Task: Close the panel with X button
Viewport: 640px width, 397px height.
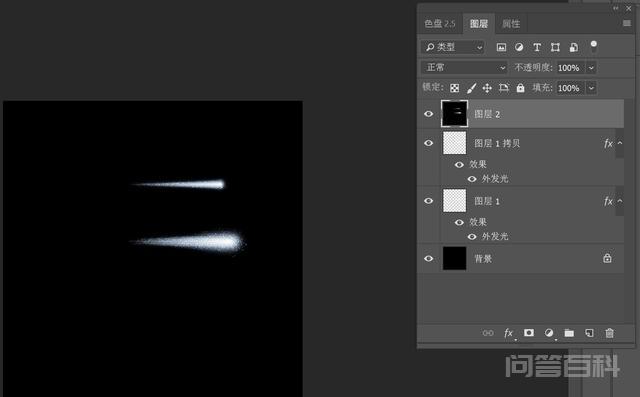Action: click(629, 8)
